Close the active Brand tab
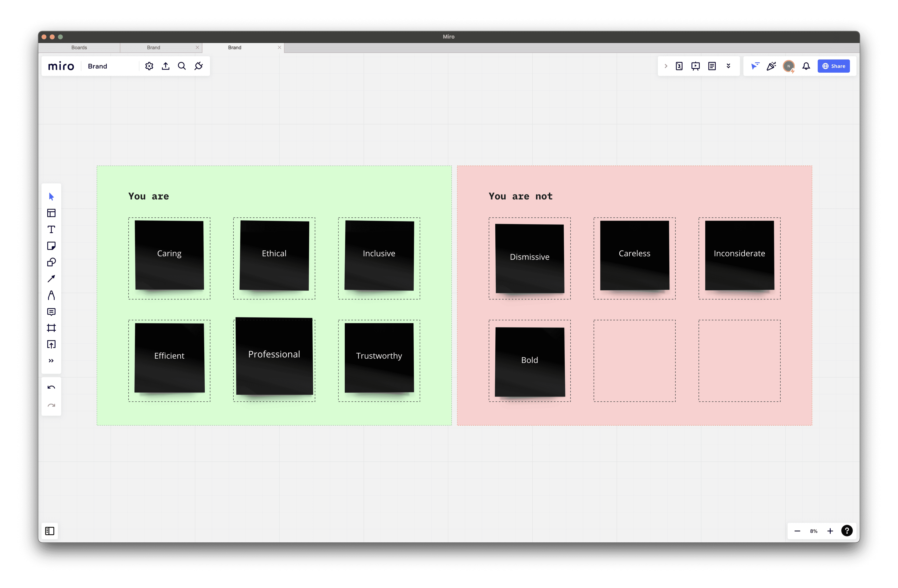This screenshot has width=898, height=588. point(280,48)
